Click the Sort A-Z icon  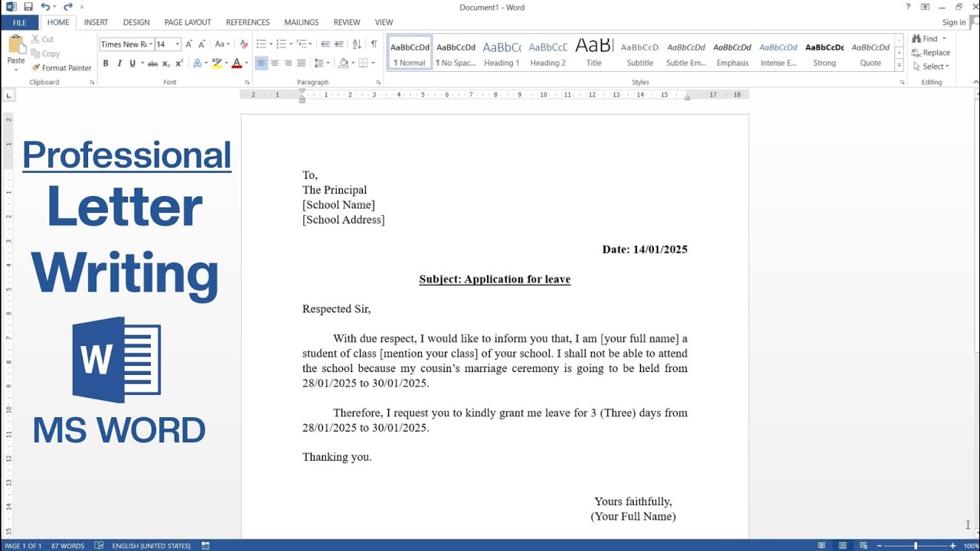pos(358,44)
